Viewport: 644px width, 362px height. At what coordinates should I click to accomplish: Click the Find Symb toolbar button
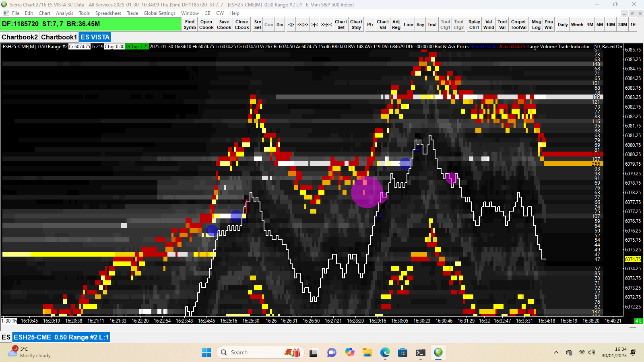click(190, 25)
